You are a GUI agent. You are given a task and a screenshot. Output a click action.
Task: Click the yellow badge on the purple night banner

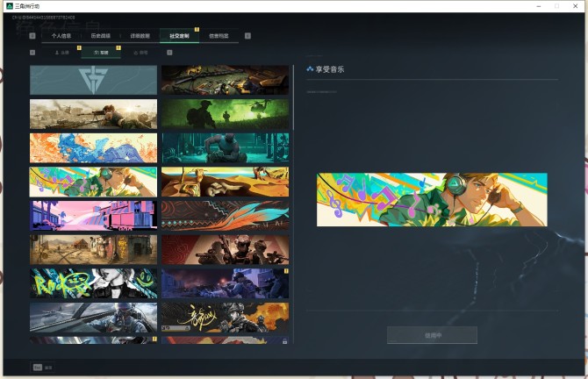tap(286, 271)
